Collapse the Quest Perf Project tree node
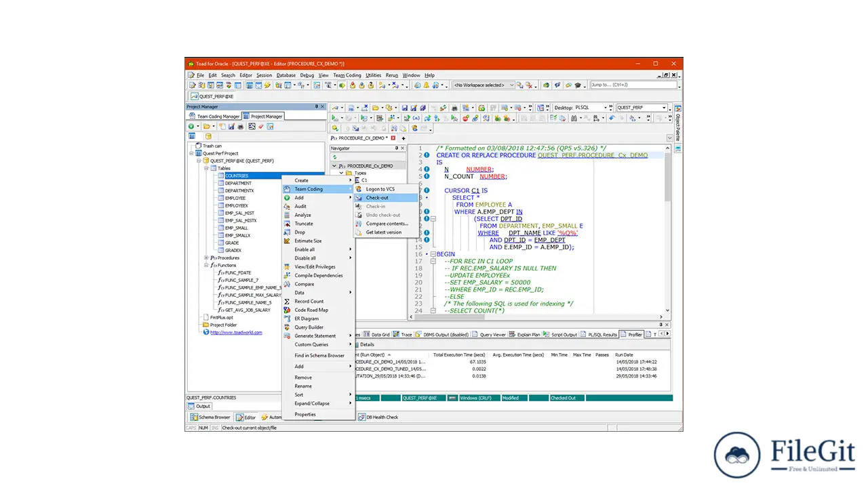This screenshot has height=488, width=868. click(191, 153)
